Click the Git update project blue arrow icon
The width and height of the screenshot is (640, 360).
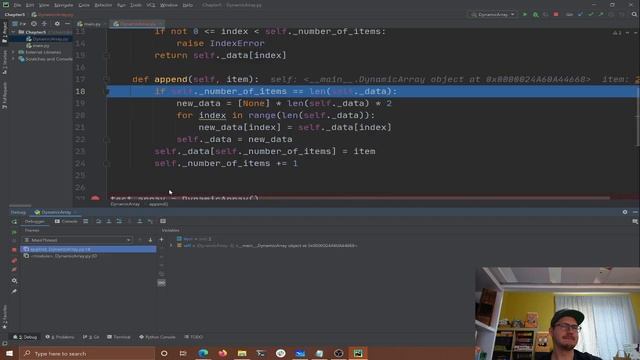(580, 14)
